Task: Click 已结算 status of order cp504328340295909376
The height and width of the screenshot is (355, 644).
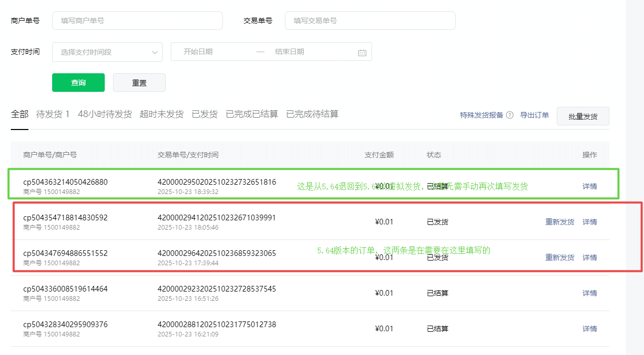Action: click(x=438, y=329)
